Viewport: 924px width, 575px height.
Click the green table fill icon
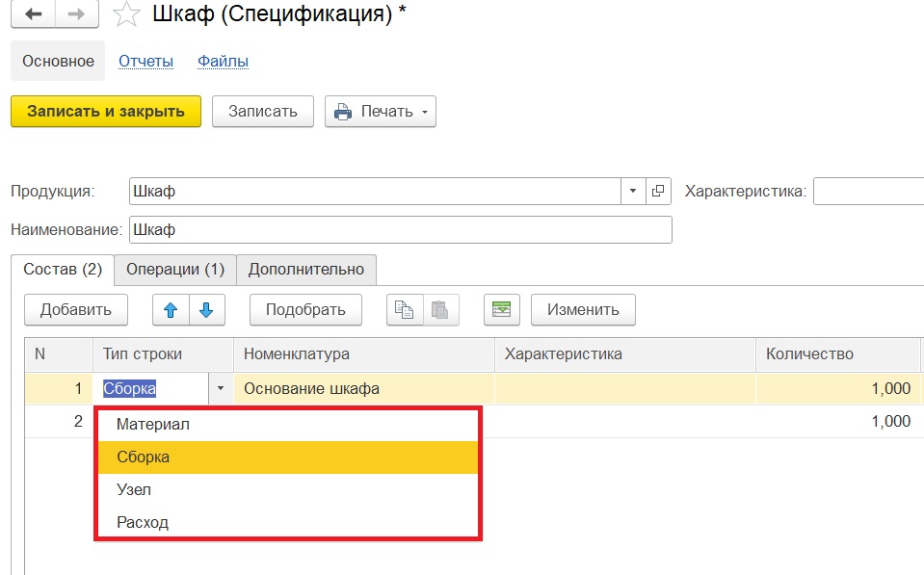(501, 310)
